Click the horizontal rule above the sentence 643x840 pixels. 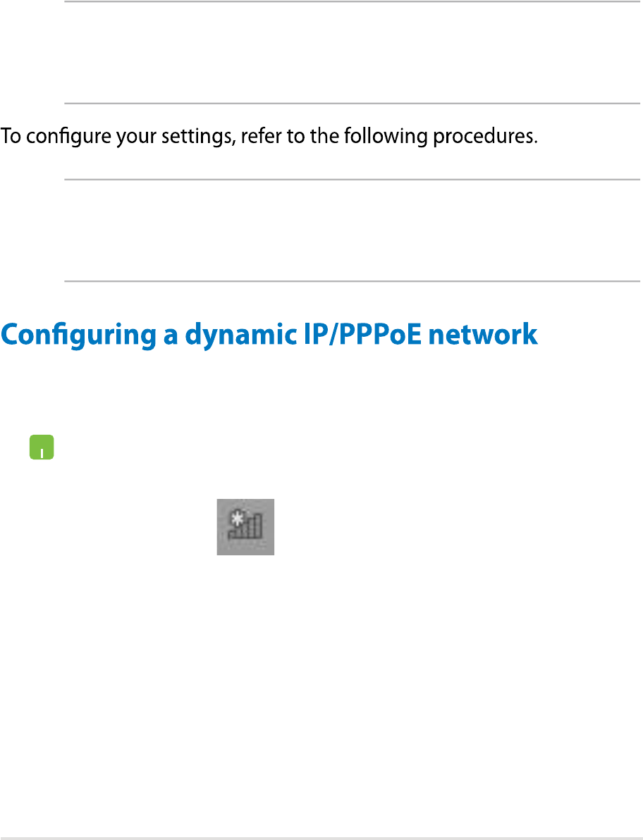(x=351, y=104)
